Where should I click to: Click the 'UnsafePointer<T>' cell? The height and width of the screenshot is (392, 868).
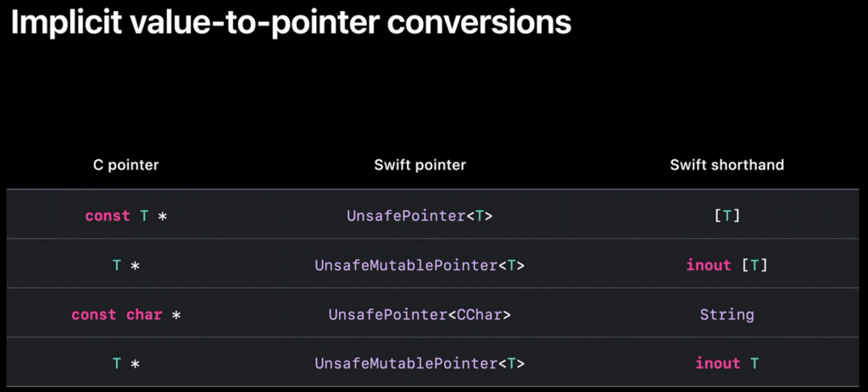420,216
